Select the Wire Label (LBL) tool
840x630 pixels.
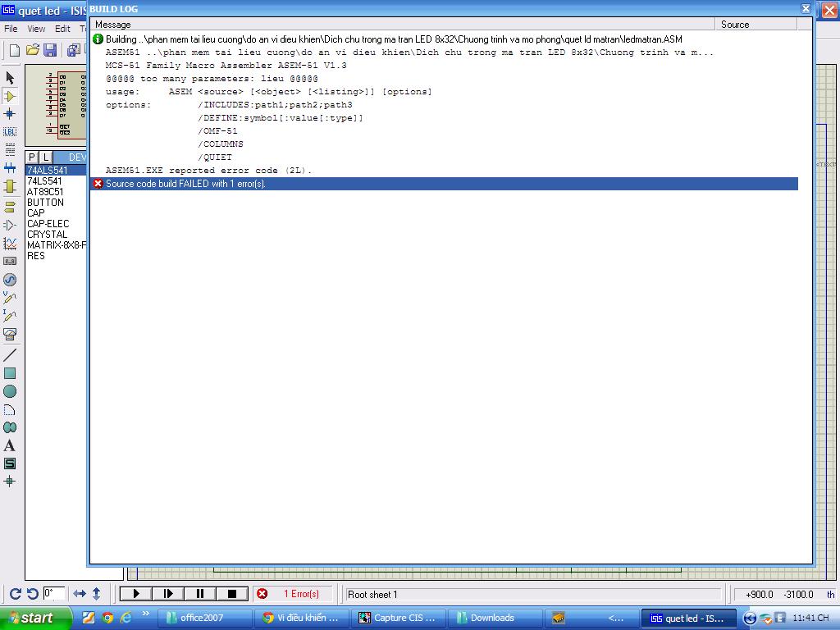[x=10, y=131]
